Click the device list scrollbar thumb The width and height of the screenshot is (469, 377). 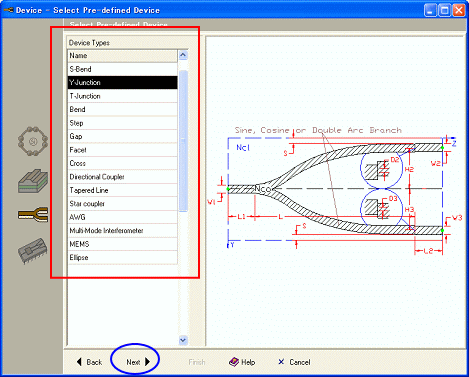point(183,141)
